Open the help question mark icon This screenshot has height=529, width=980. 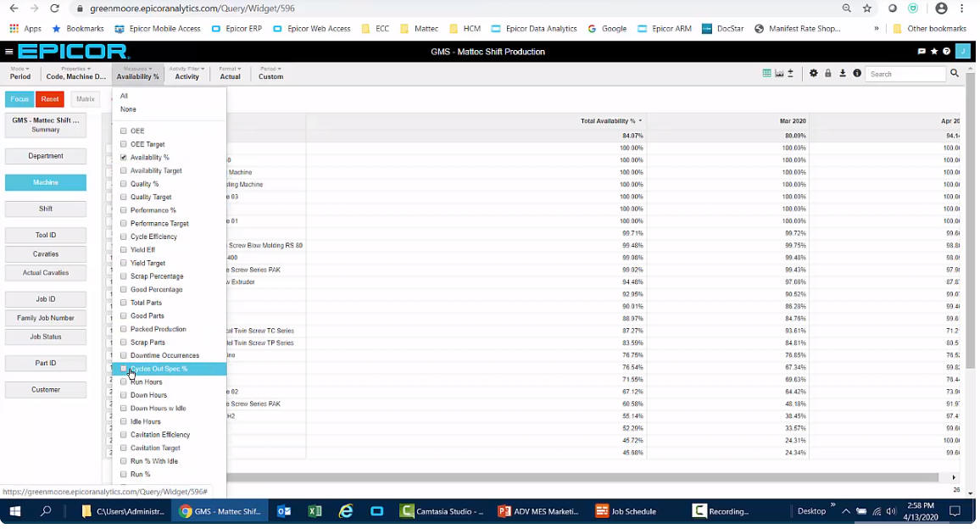point(946,51)
